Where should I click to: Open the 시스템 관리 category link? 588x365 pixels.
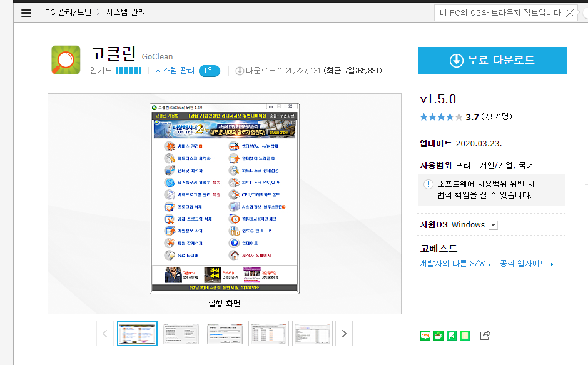point(175,71)
